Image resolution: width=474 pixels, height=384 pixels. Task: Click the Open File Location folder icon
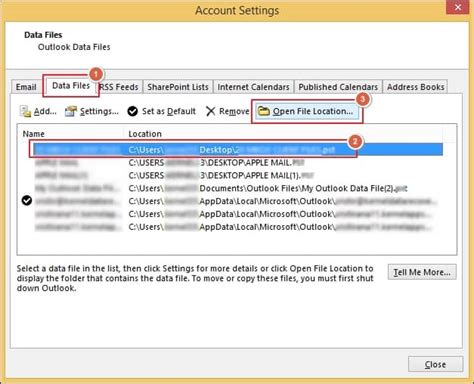click(x=264, y=111)
